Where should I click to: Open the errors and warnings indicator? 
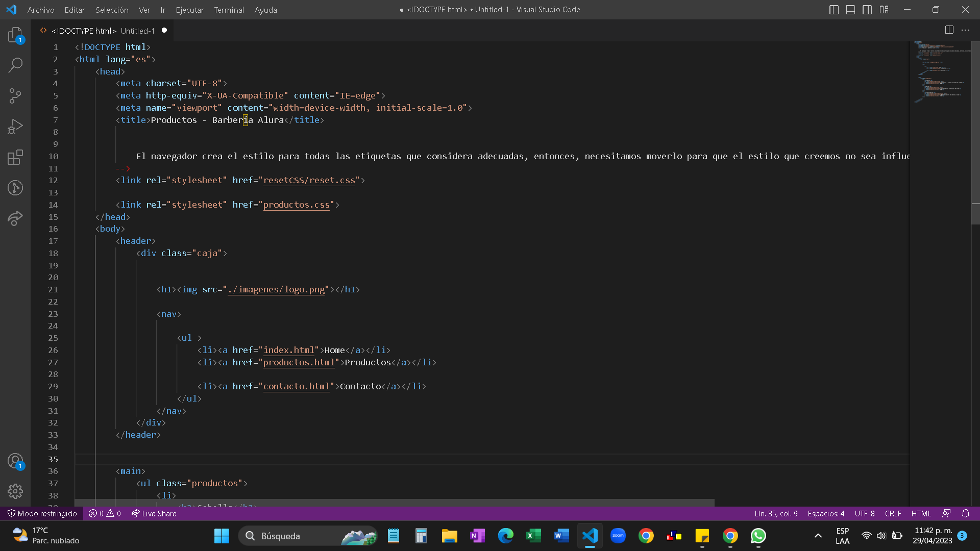pyautogui.click(x=105, y=514)
